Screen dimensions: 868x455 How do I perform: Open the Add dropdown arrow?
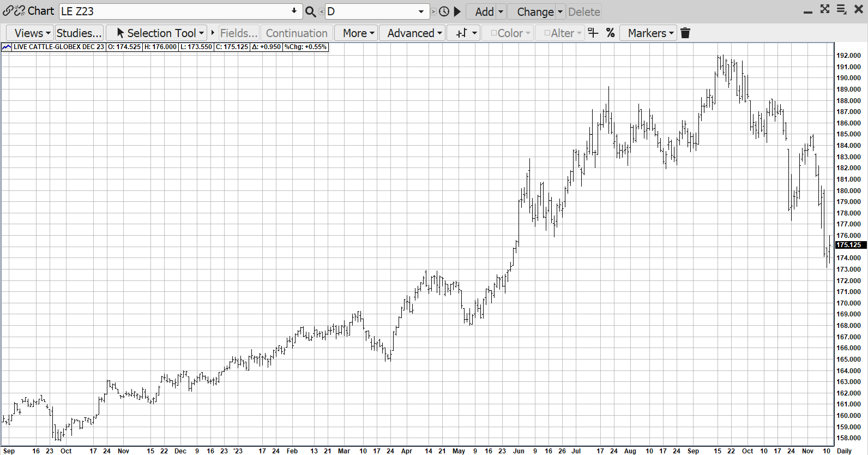pyautogui.click(x=501, y=11)
